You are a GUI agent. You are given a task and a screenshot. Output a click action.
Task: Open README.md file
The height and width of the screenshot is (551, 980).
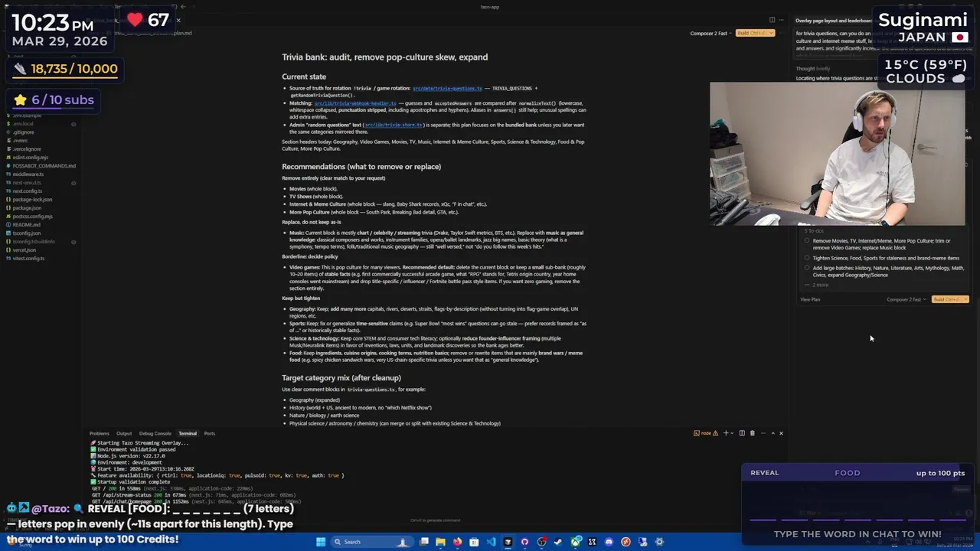pos(26,224)
